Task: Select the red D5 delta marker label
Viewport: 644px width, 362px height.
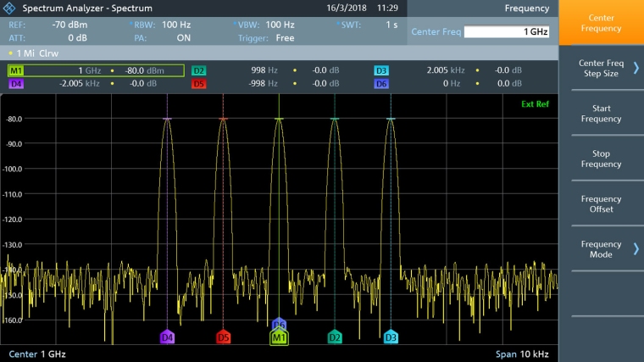Action: [198, 84]
